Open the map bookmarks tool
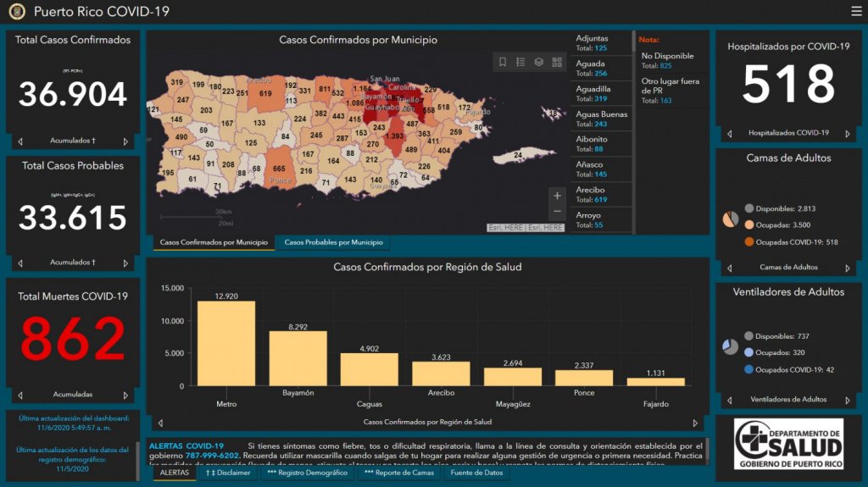Image resolution: width=868 pixels, height=487 pixels. pyautogui.click(x=503, y=62)
